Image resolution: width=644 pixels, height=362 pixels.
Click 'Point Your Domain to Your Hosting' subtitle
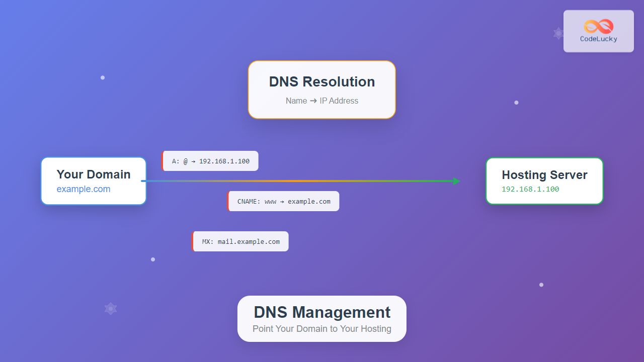point(322,329)
